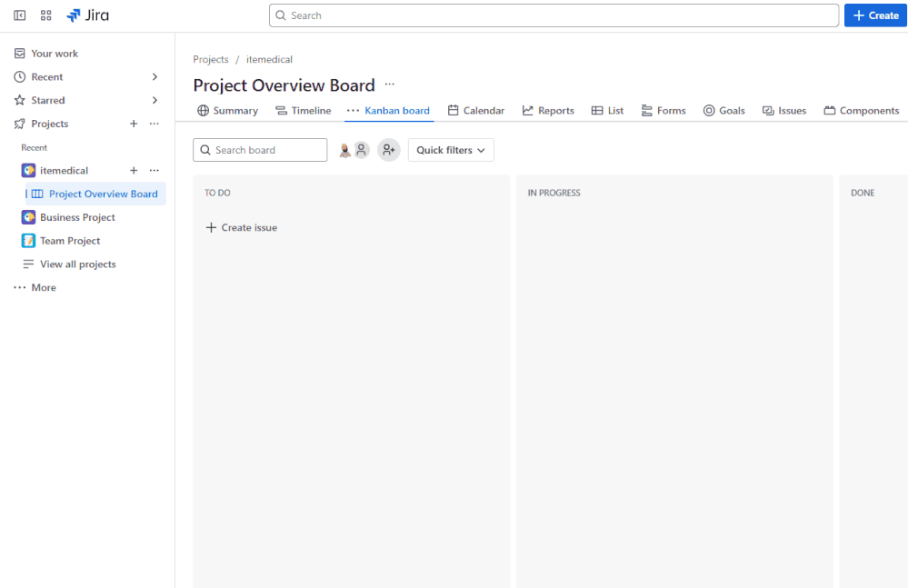Switch to the Timeline tab
The width and height of the screenshot is (908, 588).
[303, 110]
